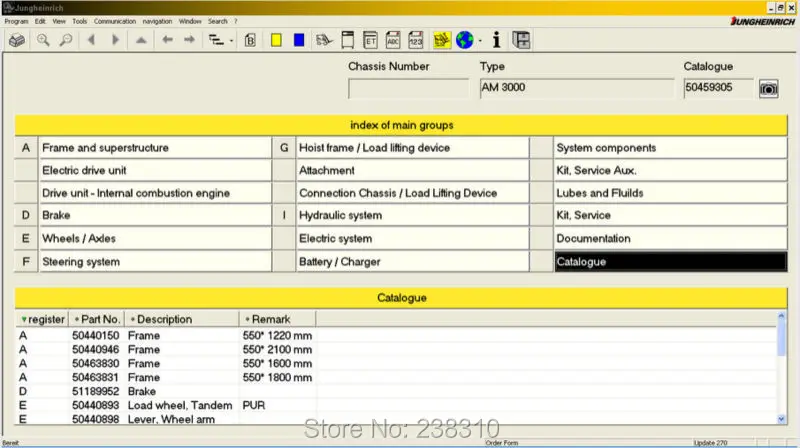The width and height of the screenshot is (800, 448).
Task: Open the Program menu
Action: pyautogui.click(x=16, y=21)
